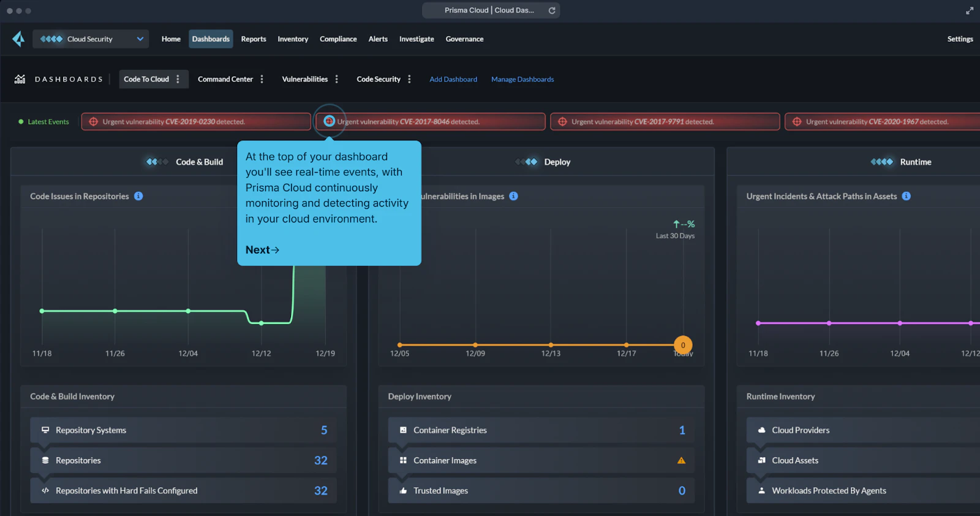Open the Repository Systems inventory row
980x516 pixels.
click(x=183, y=430)
